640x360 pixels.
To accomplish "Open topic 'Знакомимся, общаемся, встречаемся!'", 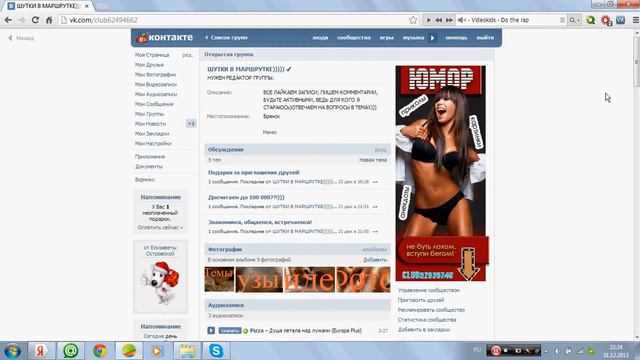I will [x=260, y=222].
